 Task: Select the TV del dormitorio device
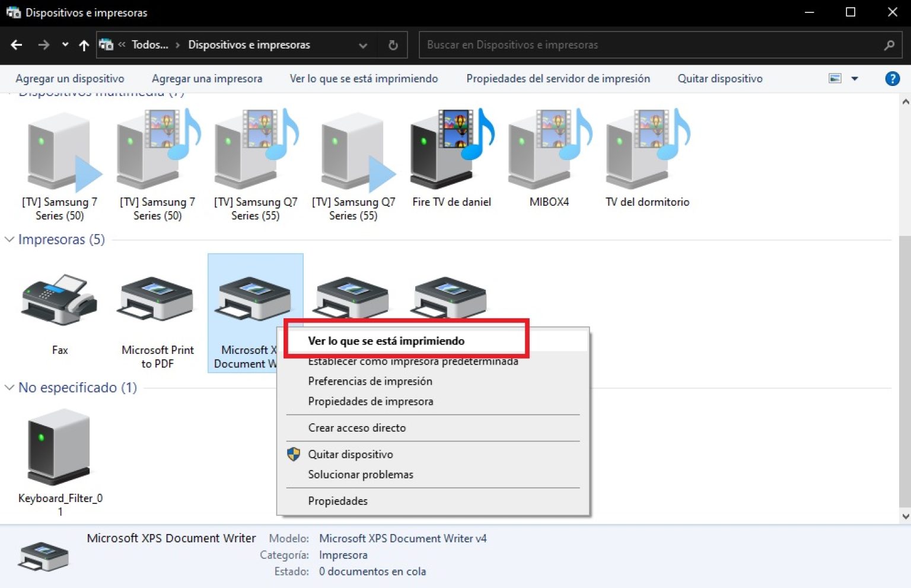[x=646, y=148]
